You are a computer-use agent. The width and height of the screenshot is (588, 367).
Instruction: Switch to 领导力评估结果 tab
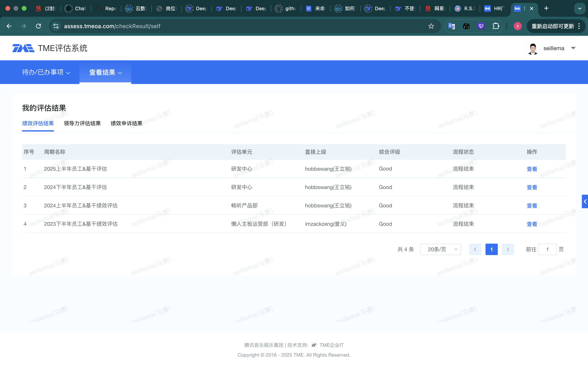[x=82, y=124]
